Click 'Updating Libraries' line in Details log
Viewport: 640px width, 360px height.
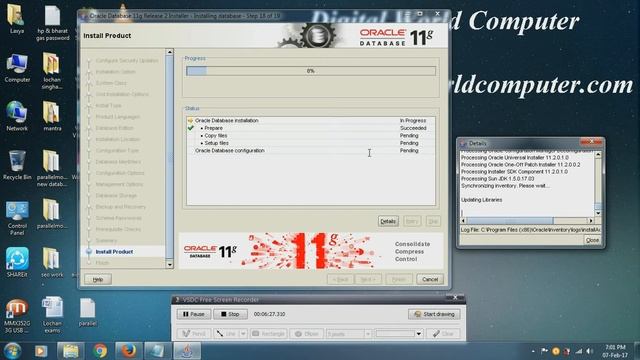click(x=481, y=200)
